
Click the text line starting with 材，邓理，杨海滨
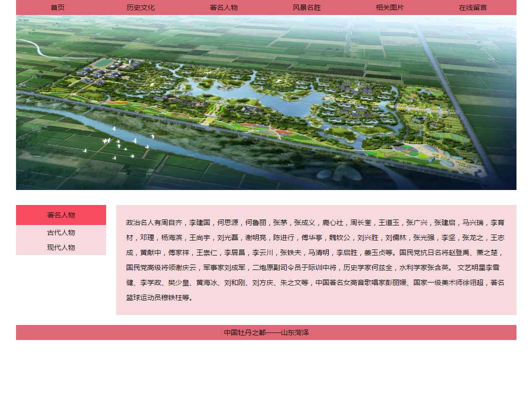click(315, 237)
